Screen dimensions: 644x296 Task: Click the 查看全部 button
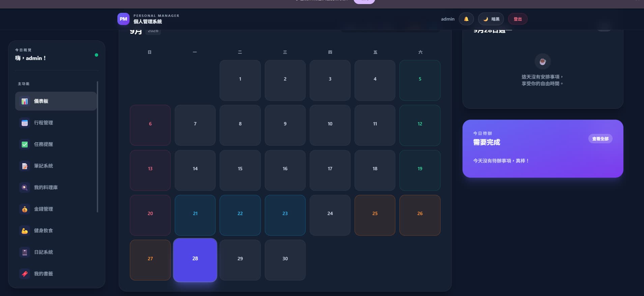pyautogui.click(x=600, y=139)
